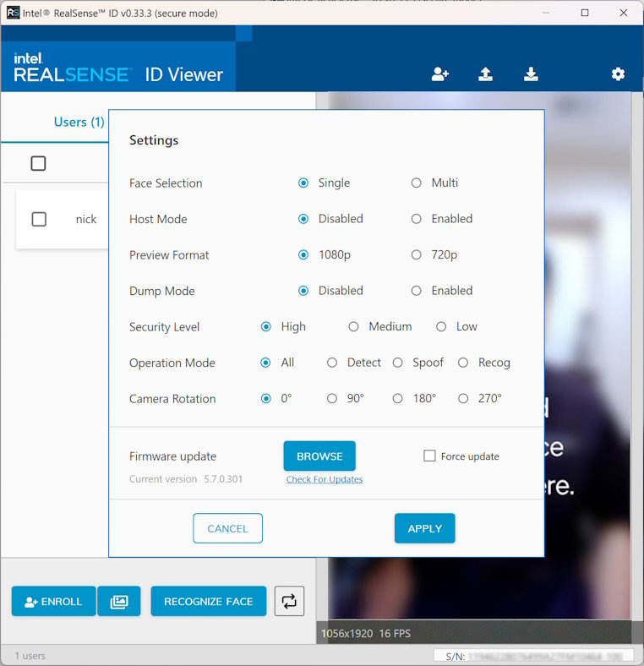Screen dimensions: 644x666
Task: Set Camera Rotation to 180°
Action: (397, 398)
